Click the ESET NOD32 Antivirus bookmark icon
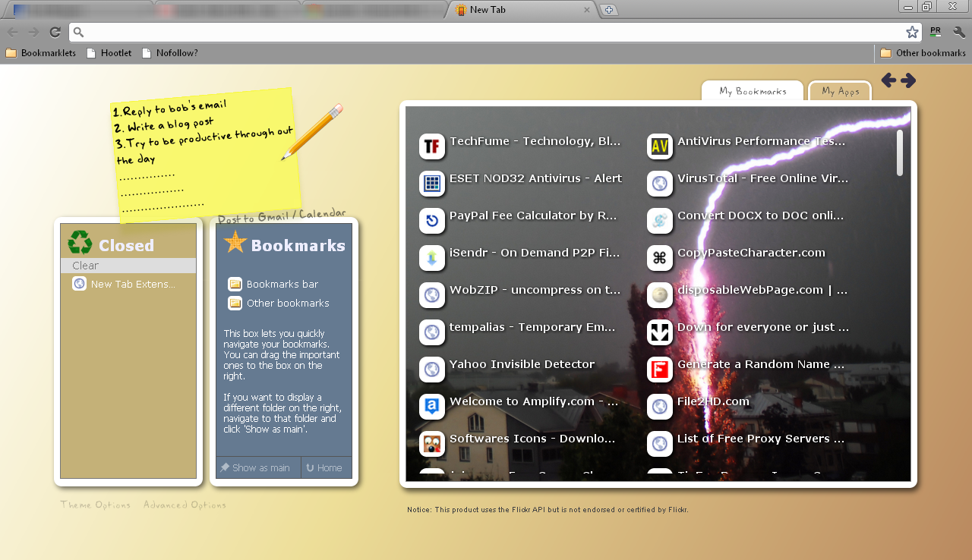 [432, 184]
